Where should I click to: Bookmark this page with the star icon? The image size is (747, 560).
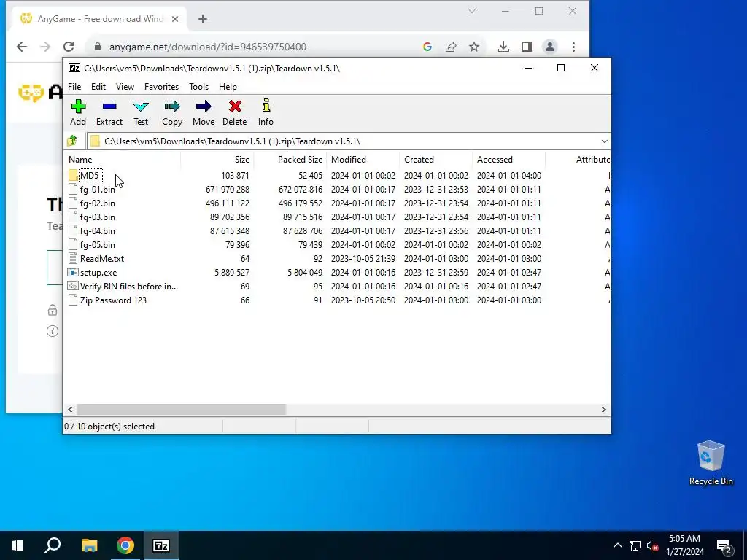tap(474, 47)
